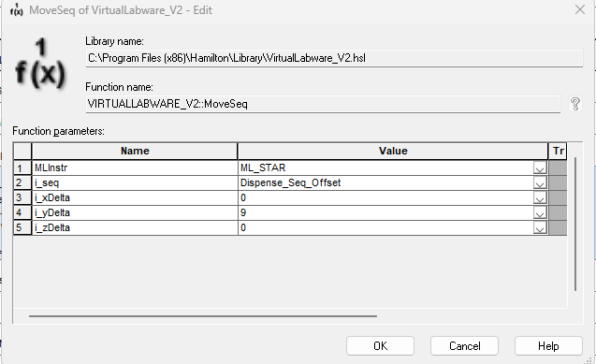
Task: Confirm with the OK button
Action: (380, 346)
